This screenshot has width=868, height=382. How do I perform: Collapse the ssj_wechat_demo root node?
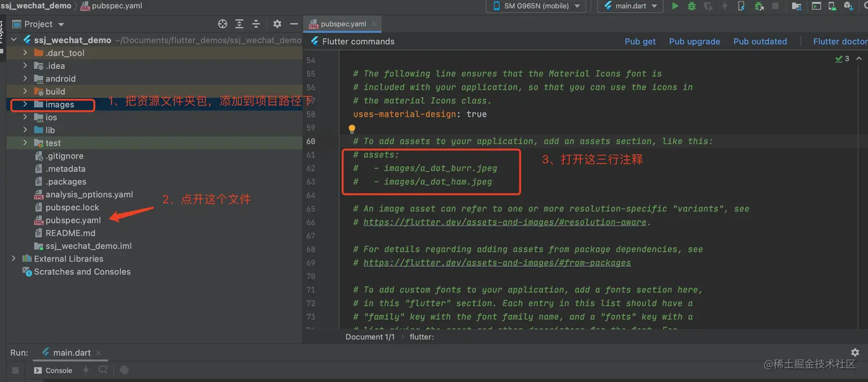(14, 40)
